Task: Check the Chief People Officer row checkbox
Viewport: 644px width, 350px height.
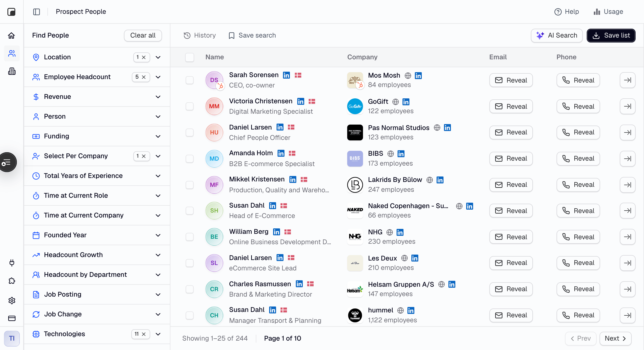Action: pos(189,132)
